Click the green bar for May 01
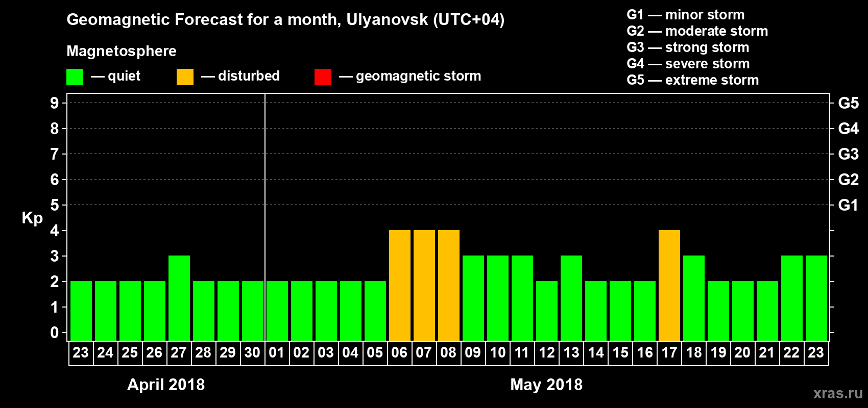This screenshot has width=868, height=408. tap(277, 311)
